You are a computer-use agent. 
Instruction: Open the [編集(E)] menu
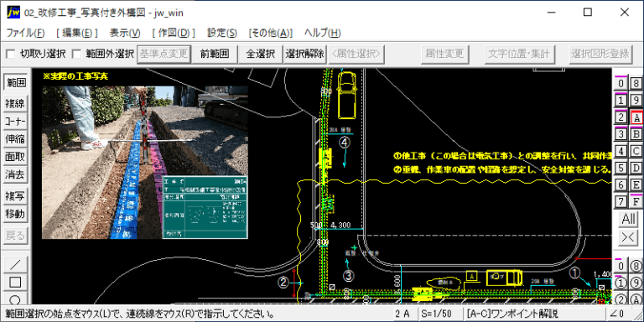[77, 34]
